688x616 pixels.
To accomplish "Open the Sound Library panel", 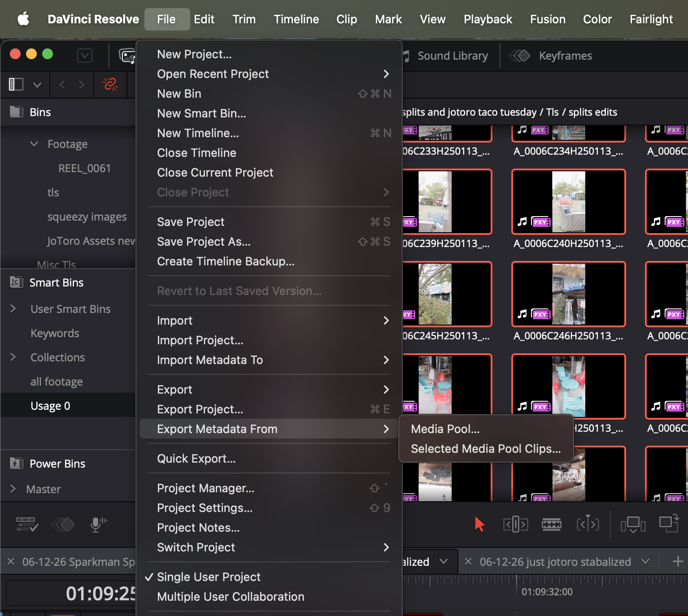I will coord(446,56).
